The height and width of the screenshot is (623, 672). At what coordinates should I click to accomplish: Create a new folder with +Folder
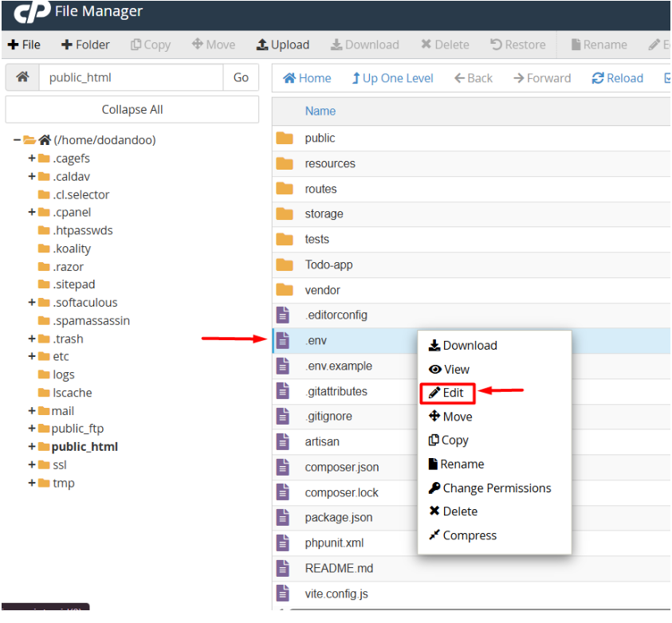tap(85, 45)
